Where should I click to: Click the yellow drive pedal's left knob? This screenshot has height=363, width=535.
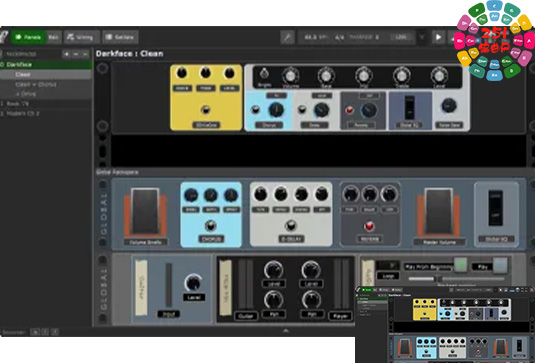(x=182, y=73)
